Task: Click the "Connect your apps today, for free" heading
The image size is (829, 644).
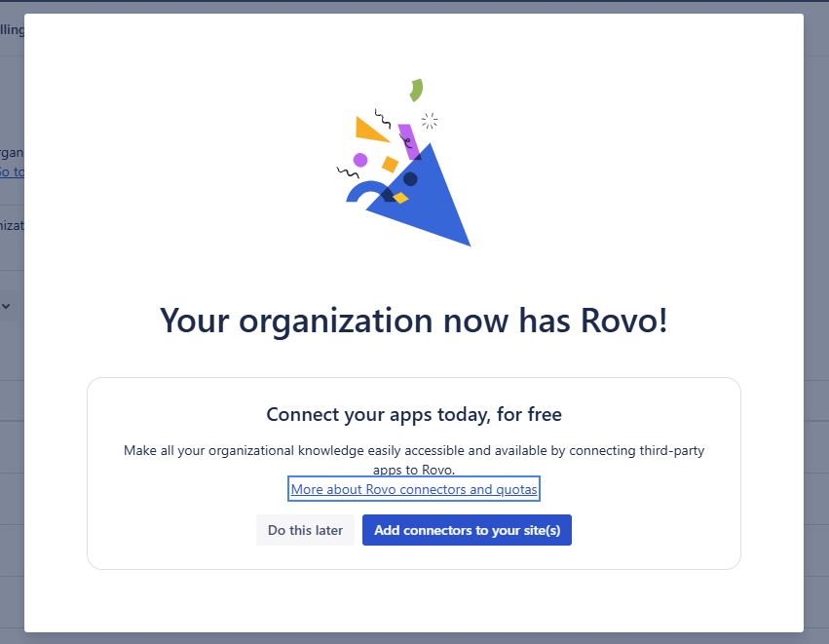Action: coord(414,414)
